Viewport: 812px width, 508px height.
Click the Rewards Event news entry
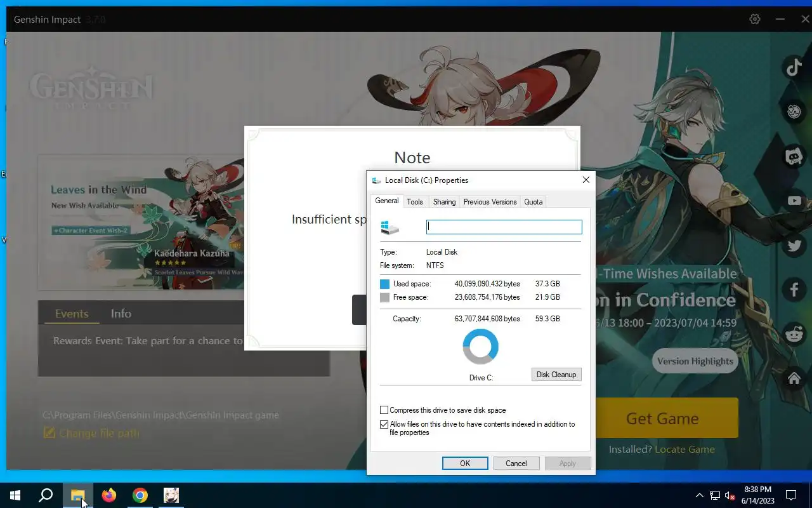click(148, 341)
